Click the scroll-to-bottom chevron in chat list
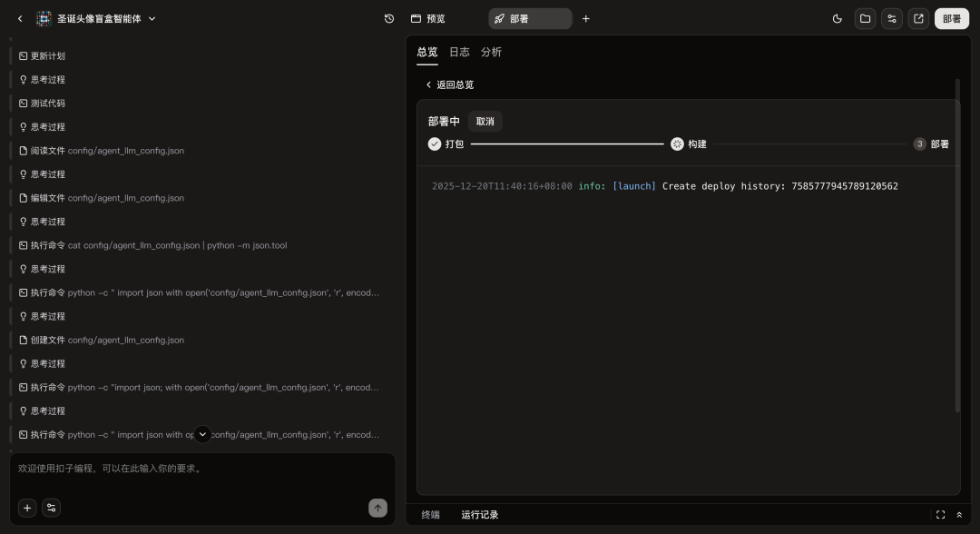Image resolution: width=980 pixels, height=534 pixels. [202, 434]
